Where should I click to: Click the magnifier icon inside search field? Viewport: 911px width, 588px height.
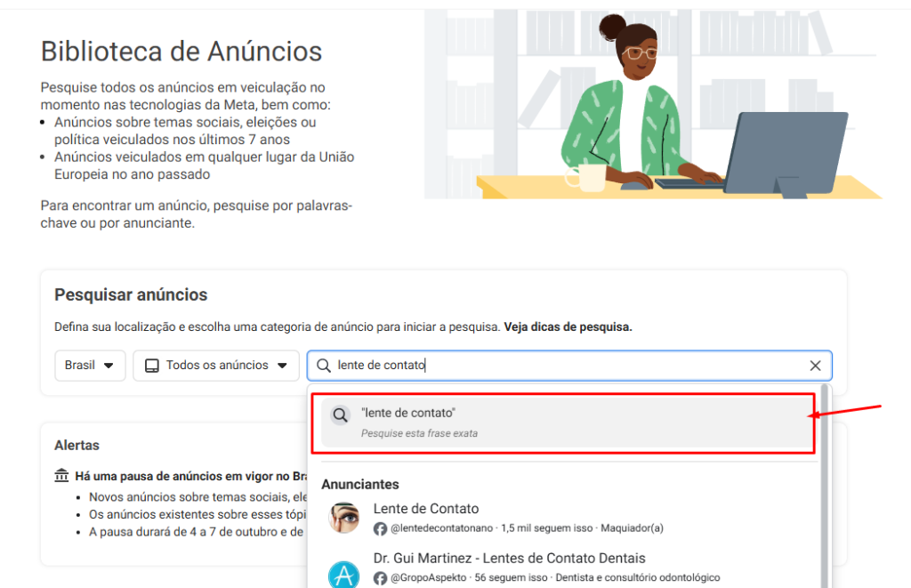point(324,366)
